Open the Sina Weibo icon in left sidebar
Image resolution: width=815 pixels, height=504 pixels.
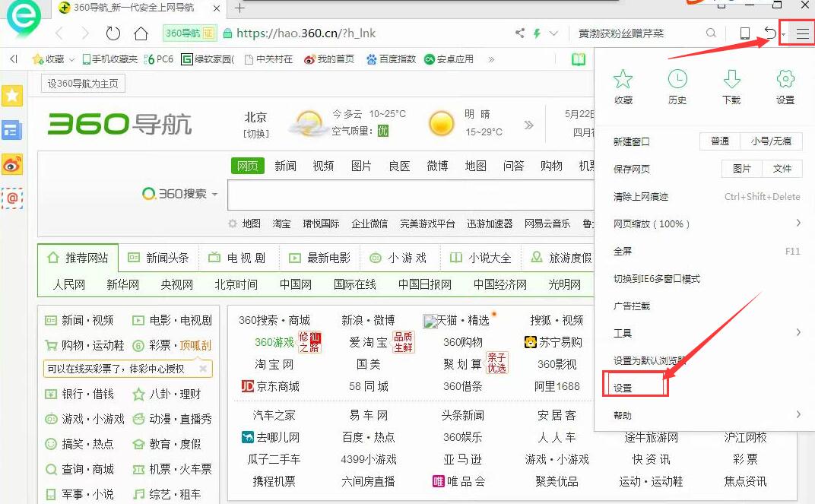tap(11, 164)
